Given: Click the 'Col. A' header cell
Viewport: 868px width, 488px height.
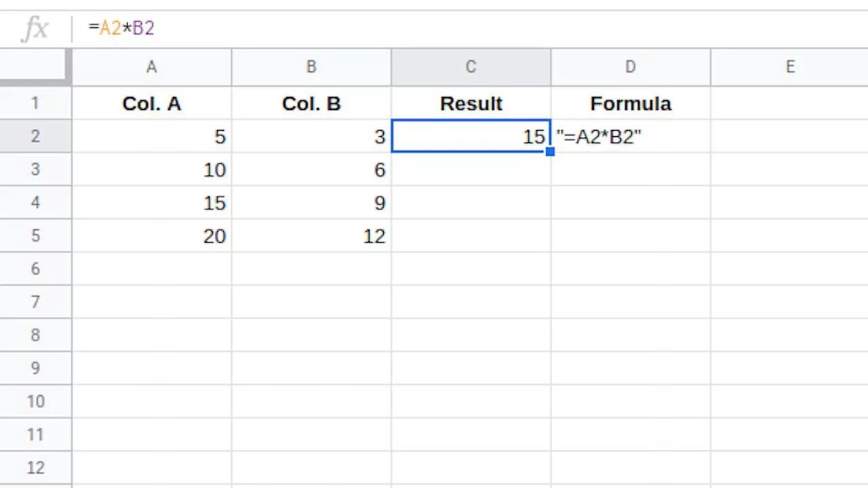Looking at the screenshot, I should 152,103.
